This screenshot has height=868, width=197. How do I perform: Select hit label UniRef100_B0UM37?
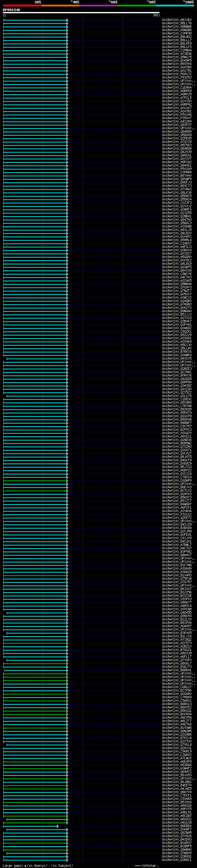[x=176, y=843]
